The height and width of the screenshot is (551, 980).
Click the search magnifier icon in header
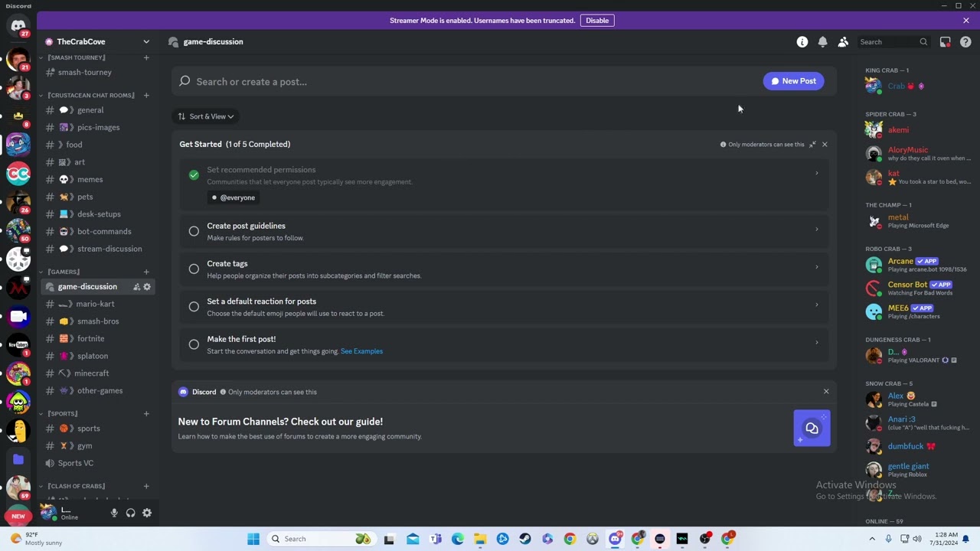pos(923,42)
